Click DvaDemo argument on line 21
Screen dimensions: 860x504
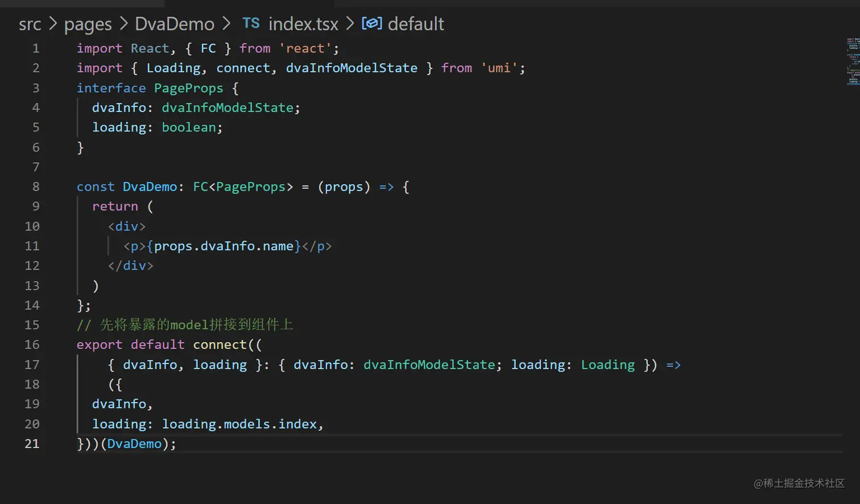[134, 444]
